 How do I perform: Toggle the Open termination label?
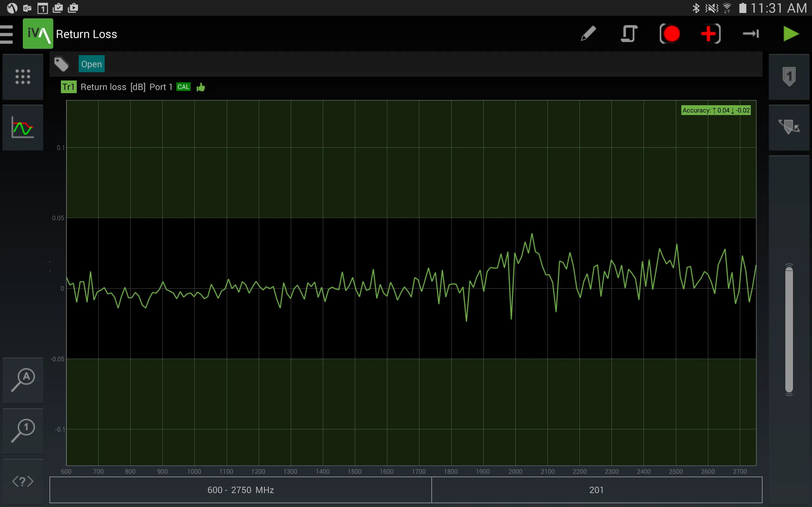[x=91, y=64]
